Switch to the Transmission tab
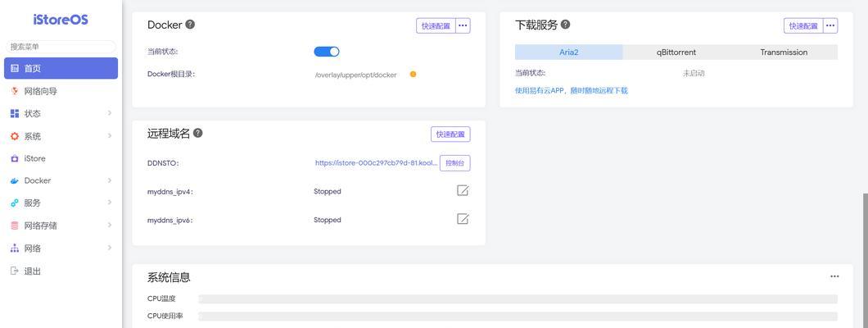 pos(784,52)
